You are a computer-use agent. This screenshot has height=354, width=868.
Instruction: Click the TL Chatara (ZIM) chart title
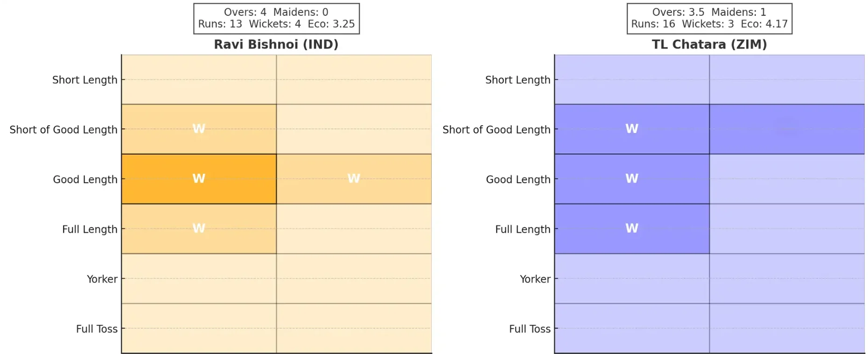point(709,44)
